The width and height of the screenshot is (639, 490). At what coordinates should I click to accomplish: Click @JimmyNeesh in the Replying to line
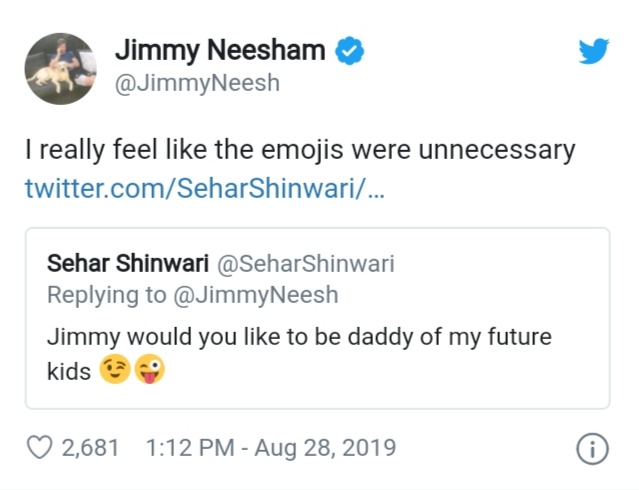258,294
